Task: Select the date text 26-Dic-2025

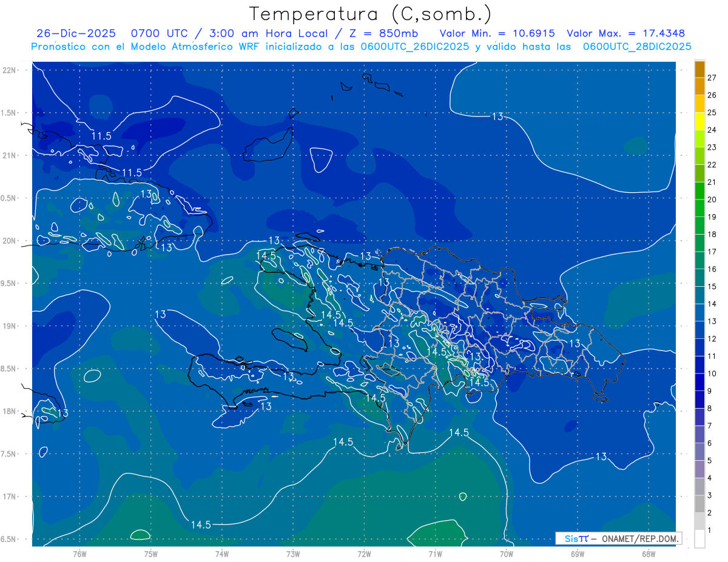Action: tap(76, 33)
